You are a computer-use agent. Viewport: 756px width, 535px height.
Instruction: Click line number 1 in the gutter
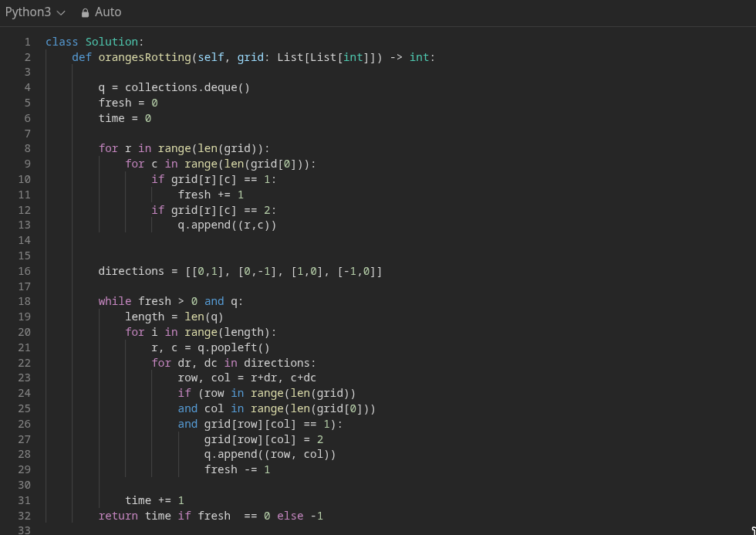[28, 42]
